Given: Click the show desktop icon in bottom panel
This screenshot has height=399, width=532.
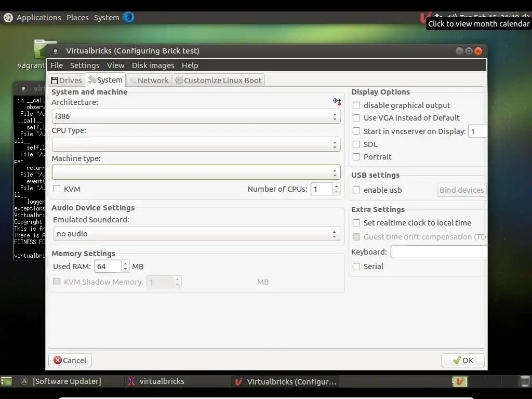Looking at the screenshot, I should tap(6, 381).
